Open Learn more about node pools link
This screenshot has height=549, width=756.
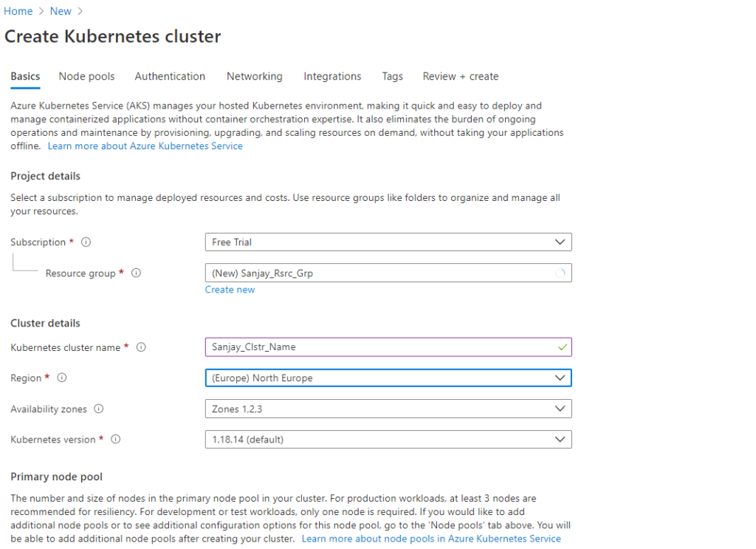431,539
